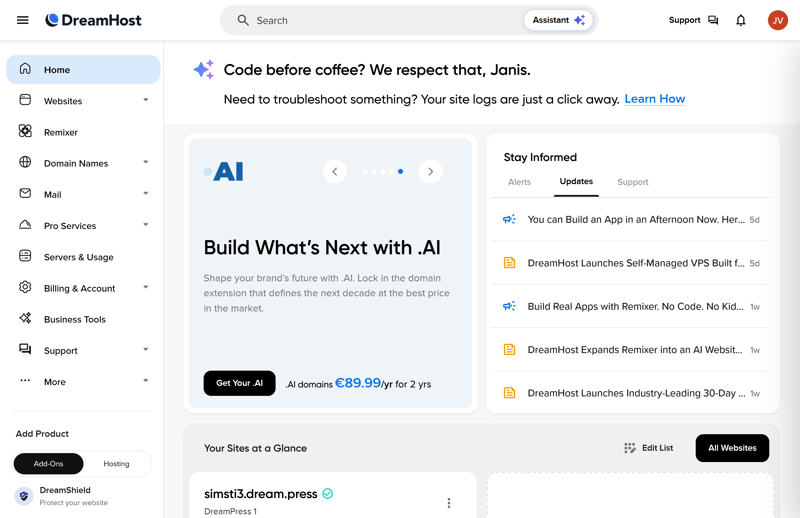The height and width of the screenshot is (518, 800).
Task: Jump to the first carousel dot
Action: (x=365, y=171)
